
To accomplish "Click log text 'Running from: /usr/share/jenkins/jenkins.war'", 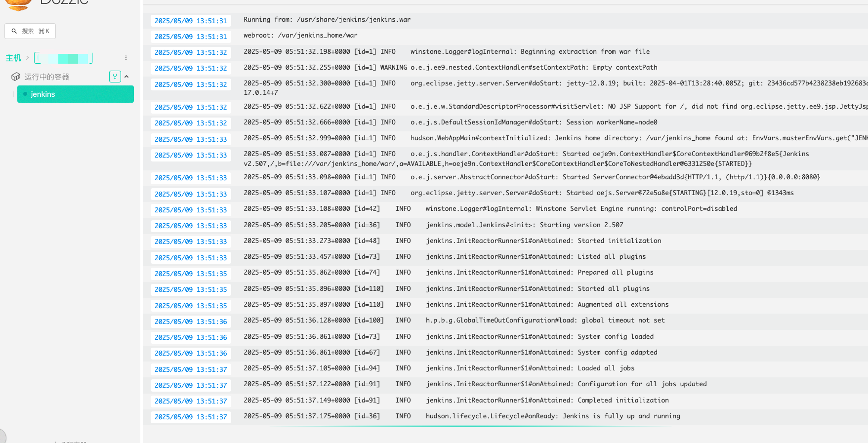I will coord(327,20).
